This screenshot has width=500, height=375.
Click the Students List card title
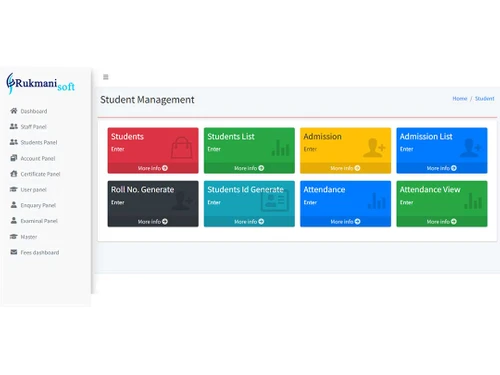pos(231,137)
